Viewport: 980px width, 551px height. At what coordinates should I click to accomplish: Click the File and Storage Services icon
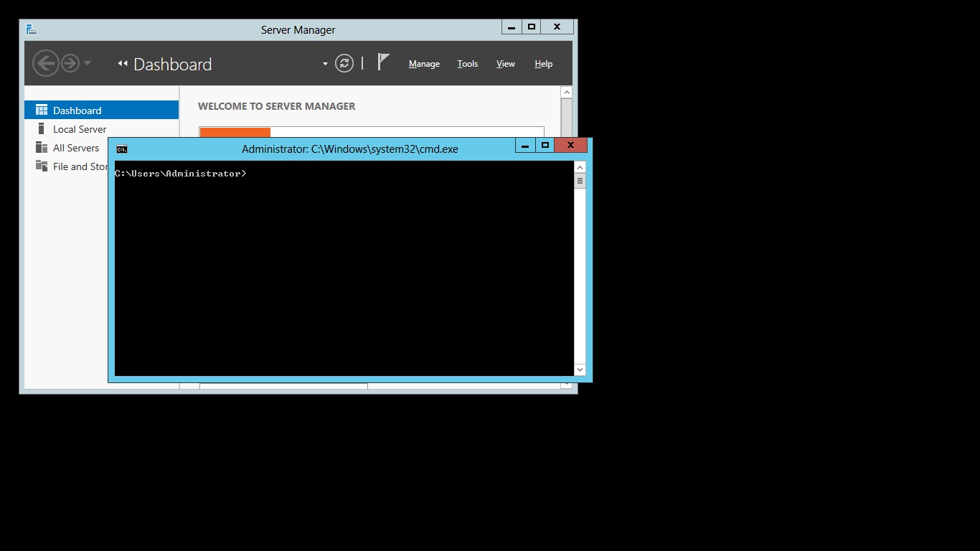click(x=40, y=166)
